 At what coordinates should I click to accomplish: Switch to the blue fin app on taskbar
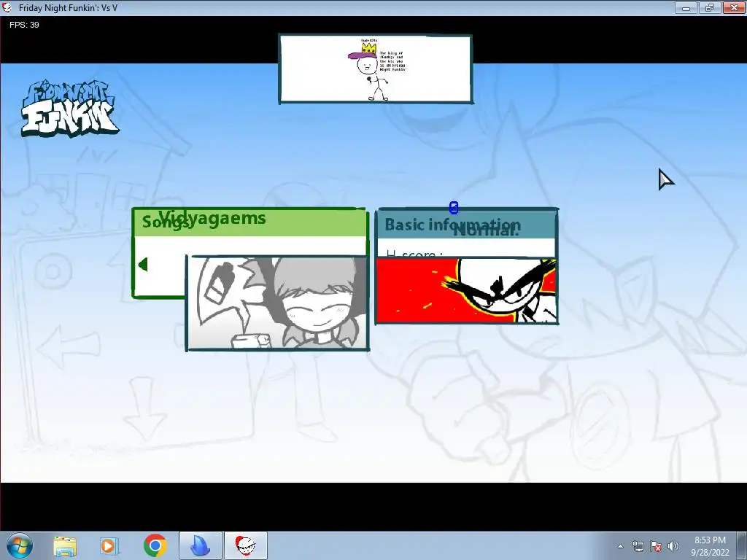click(x=201, y=545)
